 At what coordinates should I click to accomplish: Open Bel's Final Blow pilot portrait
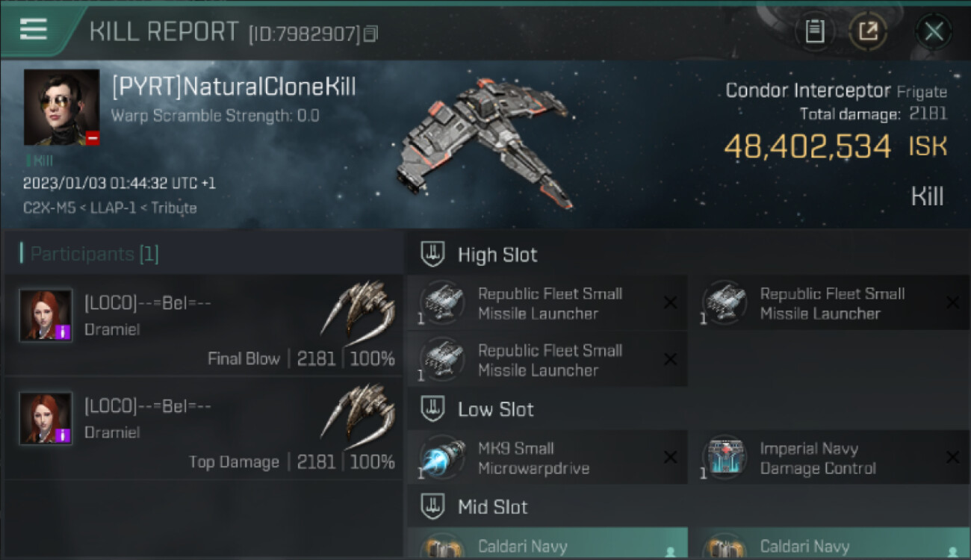click(x=46, y=315)
